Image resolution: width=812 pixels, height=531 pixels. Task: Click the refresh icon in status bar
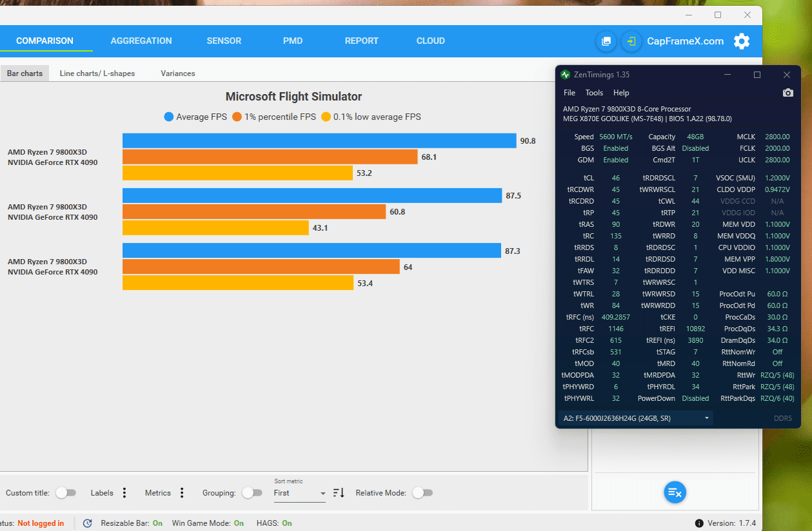pyautogui.click(x=88, y=523)
